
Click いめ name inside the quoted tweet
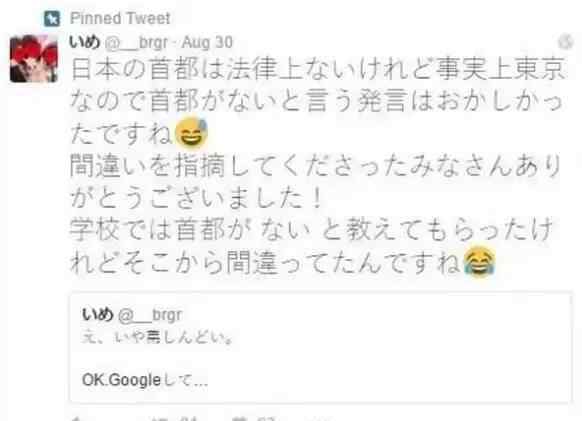[98, 314]
